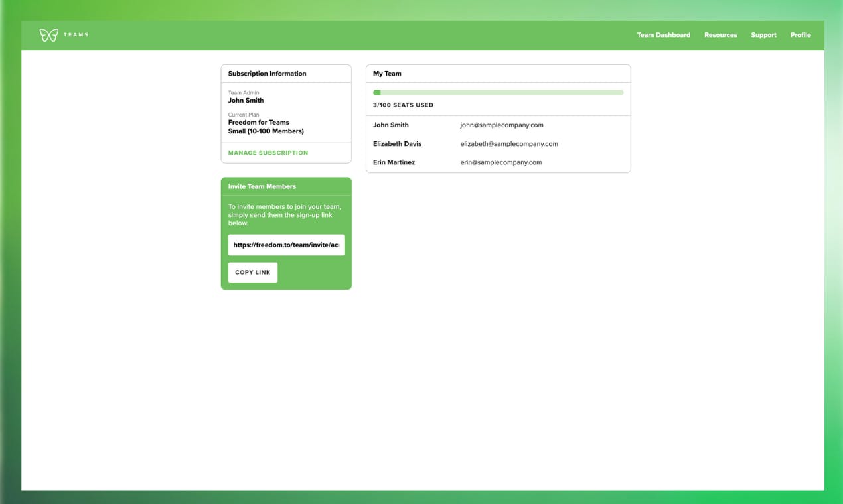Screen dimensions: 843x504
Task: Open the Team Dashboard nav item
Action: tap(663, 35)
